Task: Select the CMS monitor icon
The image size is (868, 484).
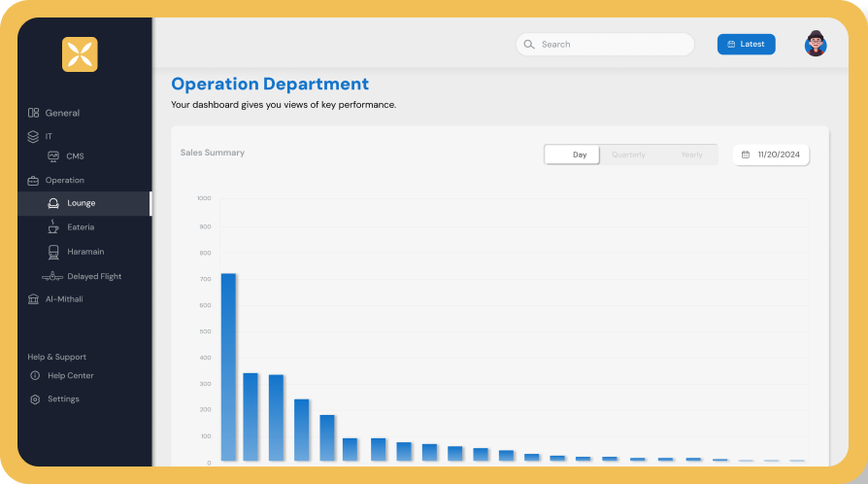Action: (x=53, y=156)
